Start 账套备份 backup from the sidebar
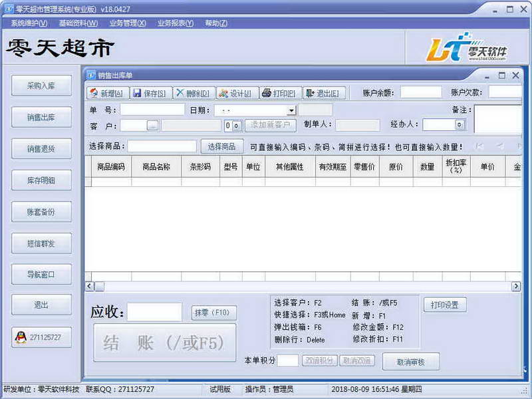The width and height of the screenshot is (532, 399). pyautogui.click(x=42, y=211)
